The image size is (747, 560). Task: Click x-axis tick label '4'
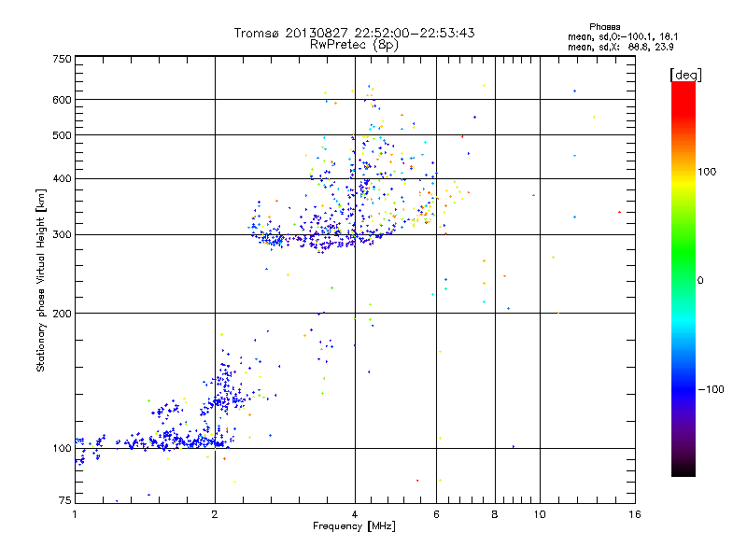(x=355, y=514)
